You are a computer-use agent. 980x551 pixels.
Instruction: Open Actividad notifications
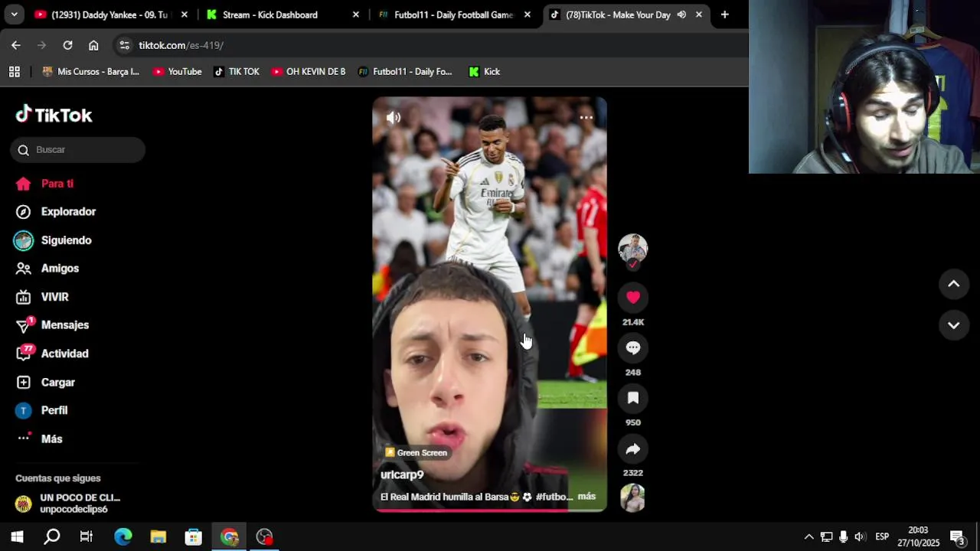(52, 354)
